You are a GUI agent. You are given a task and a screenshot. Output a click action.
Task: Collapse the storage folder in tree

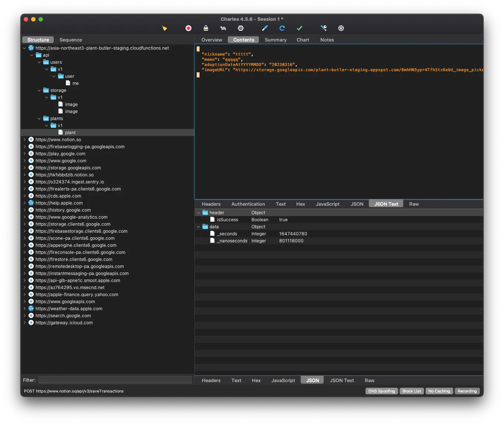39,90
